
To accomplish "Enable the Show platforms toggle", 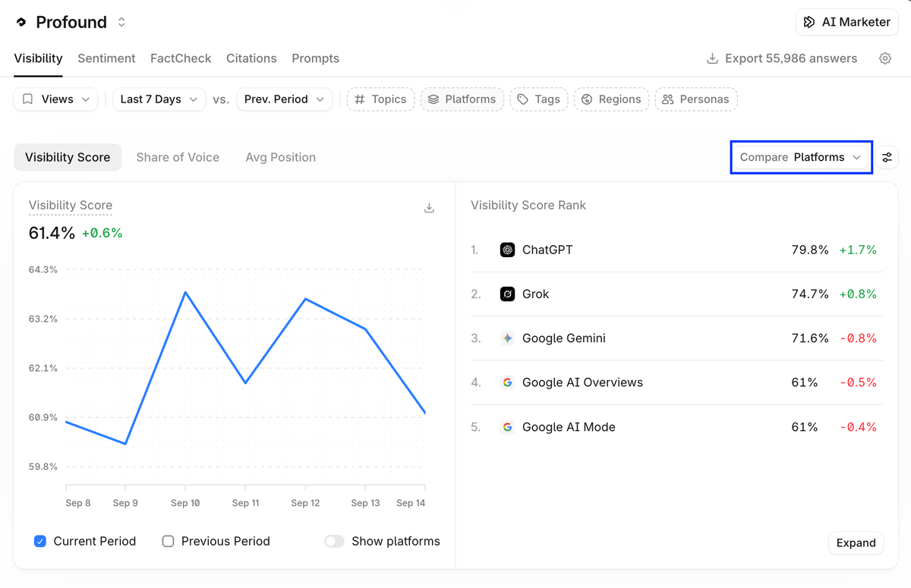I will [x=334, y=541].
